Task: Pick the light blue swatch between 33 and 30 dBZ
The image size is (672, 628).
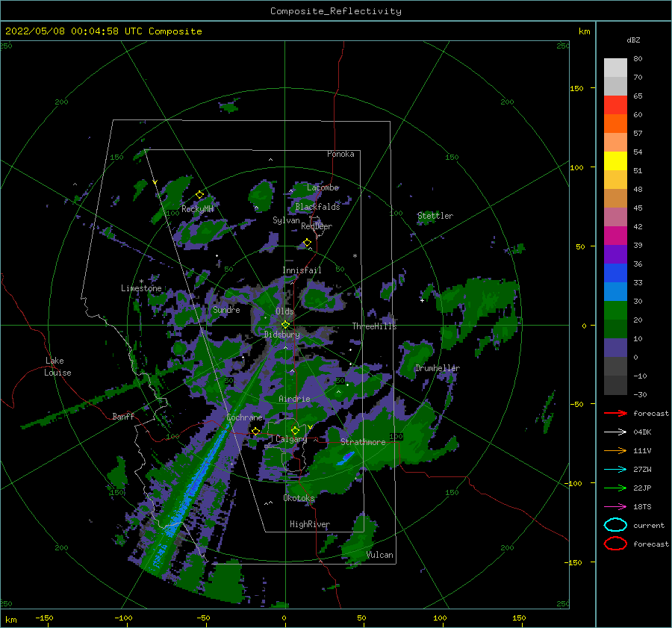Action: (x=615, y=292)
